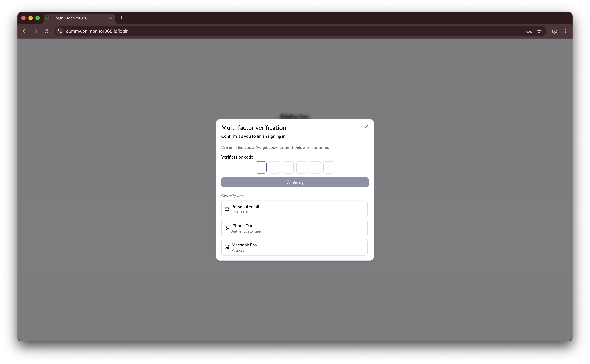
Task: Close the Multi-factor verification dialog
Action: (x=366, y=127)
